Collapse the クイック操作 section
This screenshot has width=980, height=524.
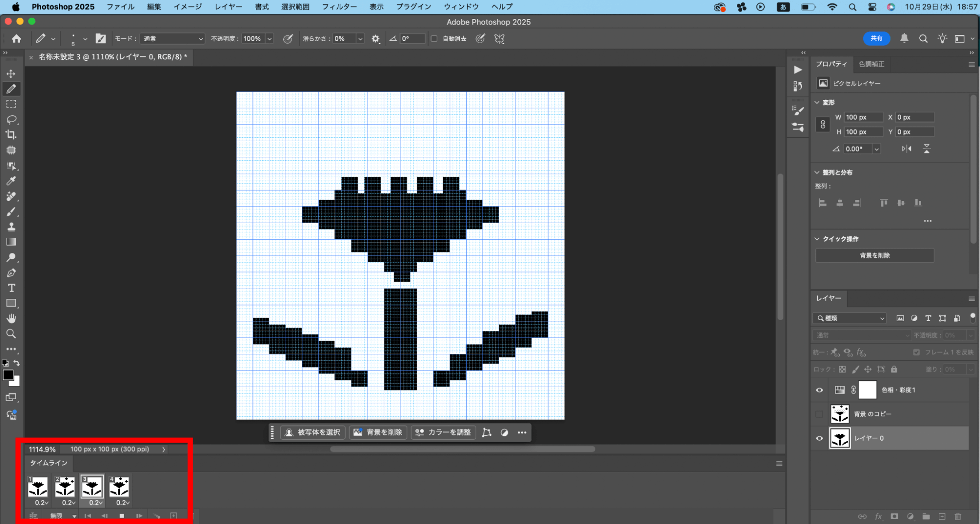click(817, 239)
